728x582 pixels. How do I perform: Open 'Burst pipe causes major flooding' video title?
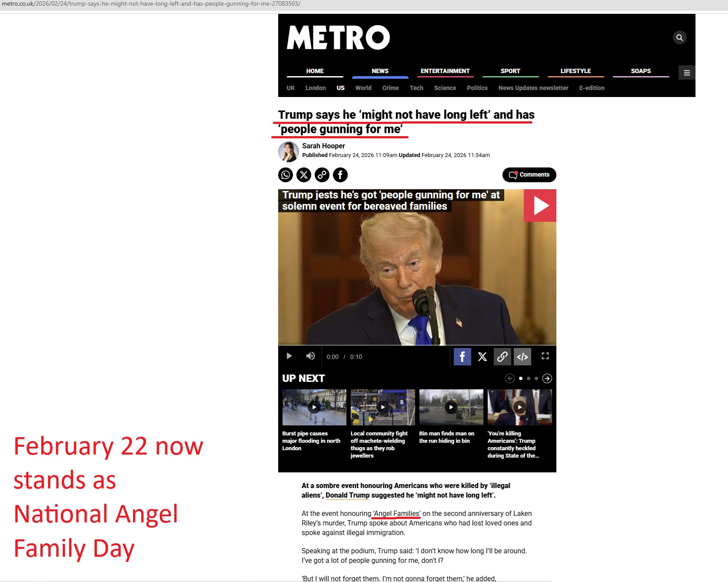[x=311, y=441]
